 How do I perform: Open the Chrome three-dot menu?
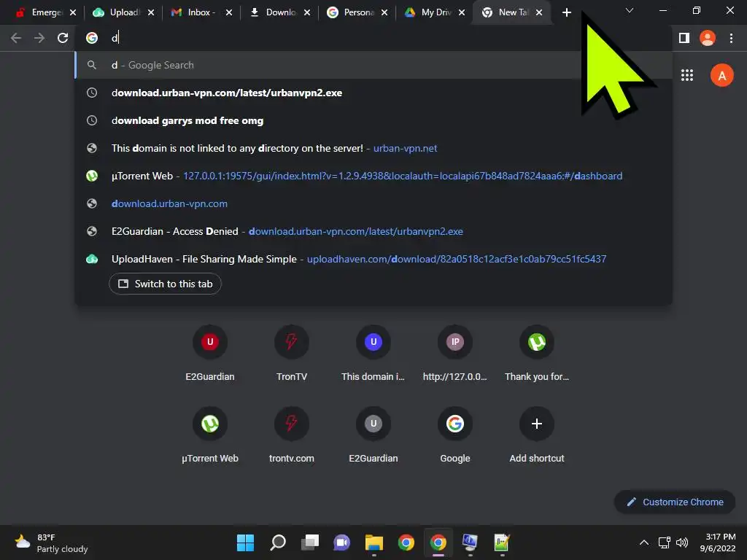[731, 38]
